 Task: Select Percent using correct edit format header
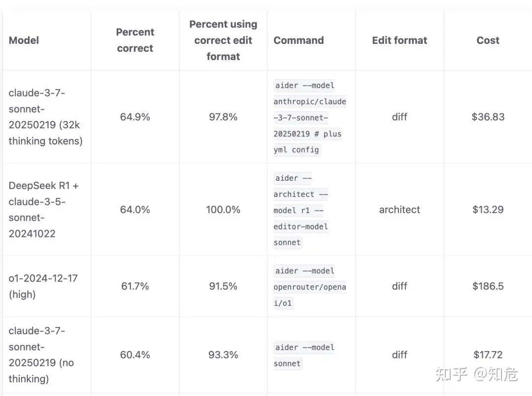click(223, 40)
